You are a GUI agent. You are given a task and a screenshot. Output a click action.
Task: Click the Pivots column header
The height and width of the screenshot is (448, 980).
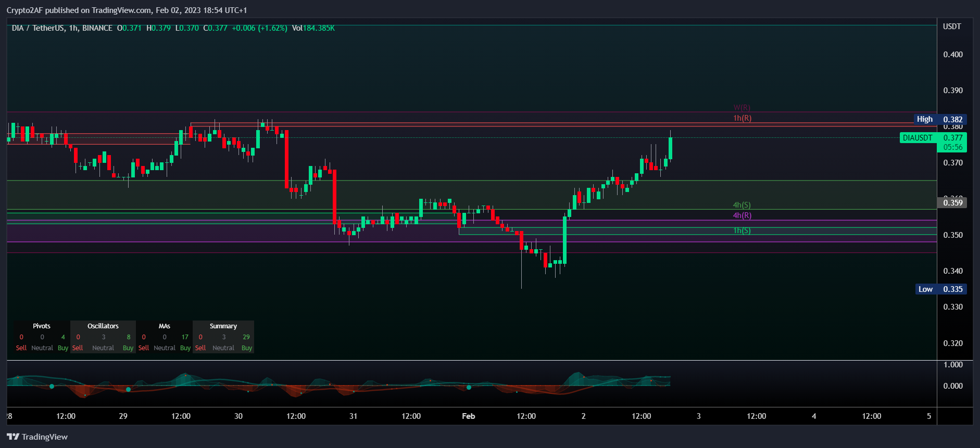pyautogui.click(x=42, y=326)
